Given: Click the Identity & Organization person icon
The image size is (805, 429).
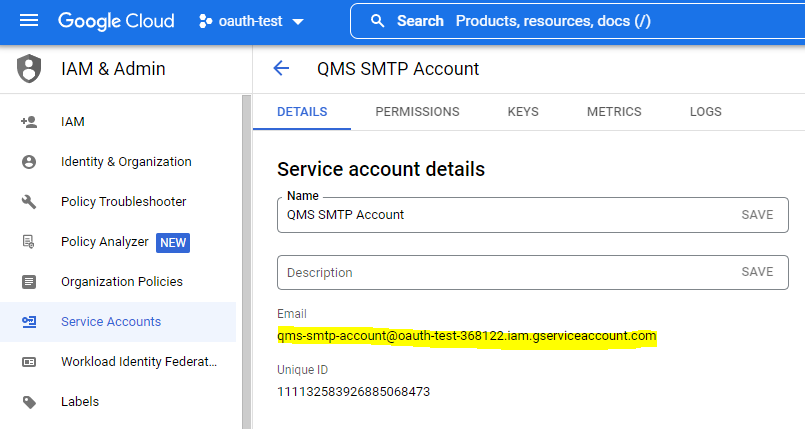Looking at the screenshot, I should tap(29, 162).
